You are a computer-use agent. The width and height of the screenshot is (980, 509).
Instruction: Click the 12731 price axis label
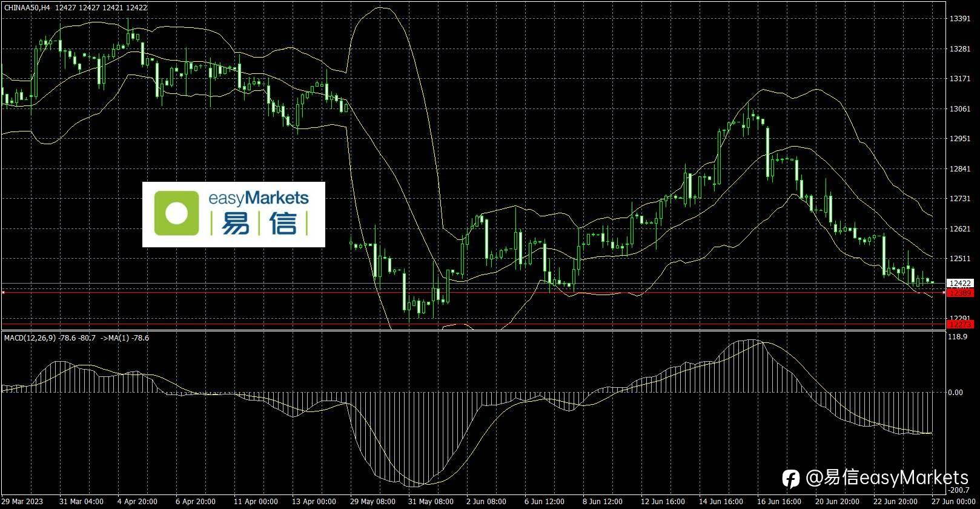point(960,199)
